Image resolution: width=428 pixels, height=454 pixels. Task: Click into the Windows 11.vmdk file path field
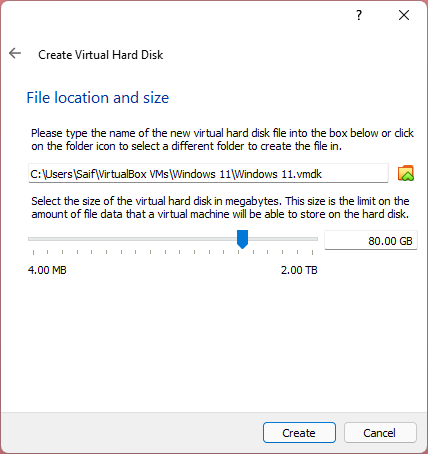tap(208, 173)
